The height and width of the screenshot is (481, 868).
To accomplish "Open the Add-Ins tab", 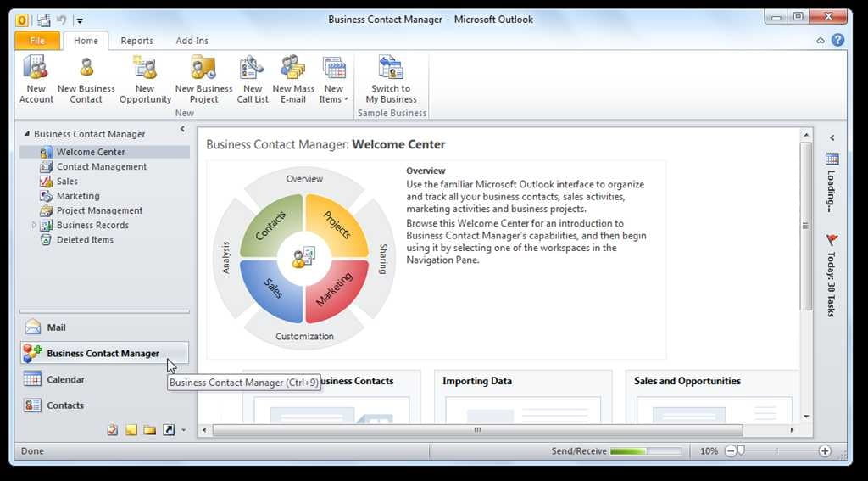I will (x=192, y=41).
